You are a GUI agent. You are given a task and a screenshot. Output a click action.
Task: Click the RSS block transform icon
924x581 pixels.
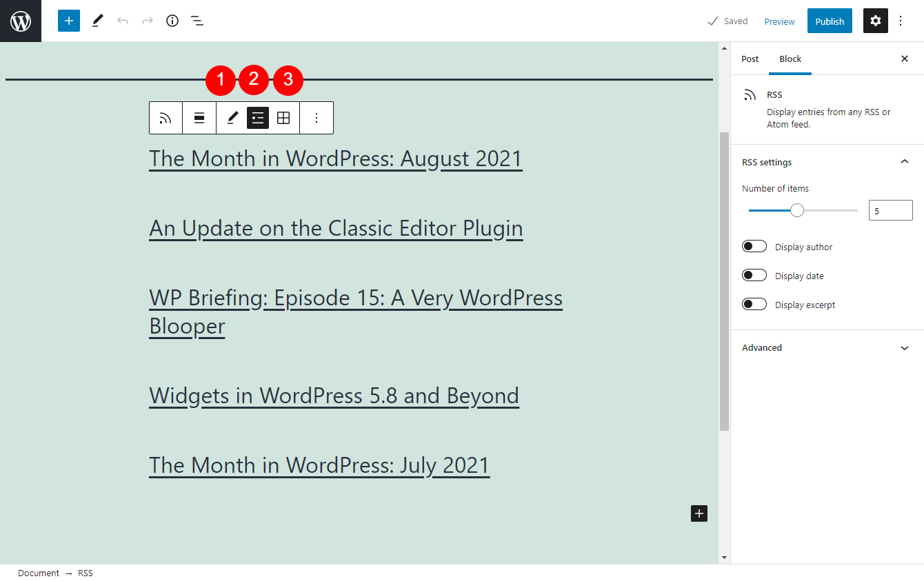[165, 117]
